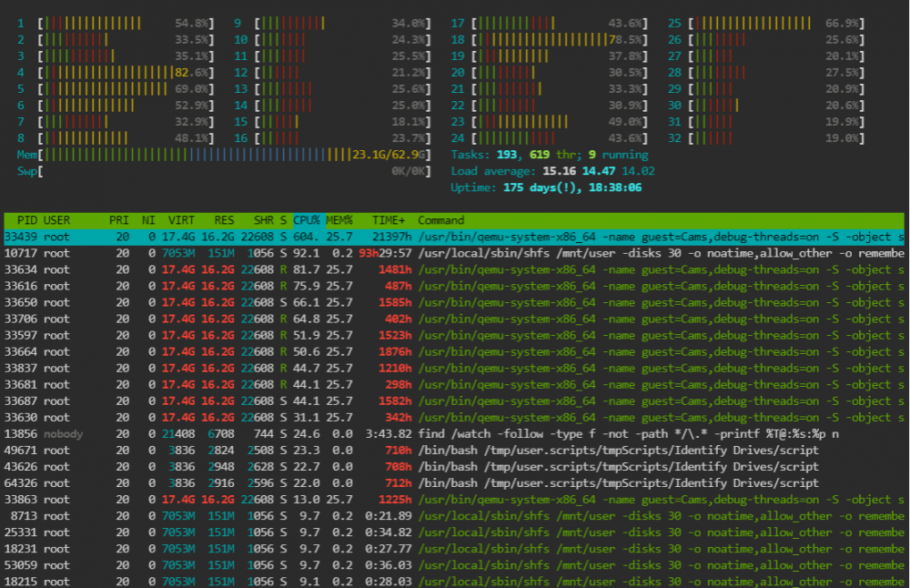910x588 pixels.
Task: Sort by the CPU% column header
Action: [x=307, y=220]
